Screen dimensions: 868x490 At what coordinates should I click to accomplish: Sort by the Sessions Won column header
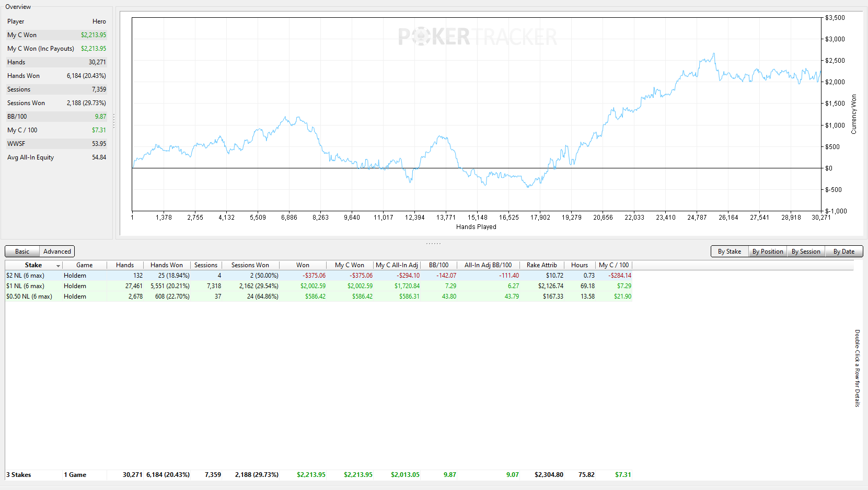click(x=250, y=265)
